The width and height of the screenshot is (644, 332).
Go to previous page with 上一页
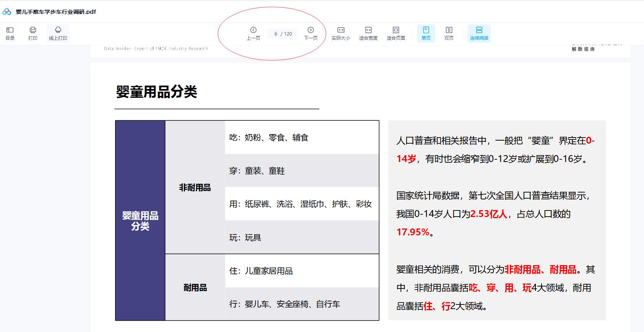[253, 33]
